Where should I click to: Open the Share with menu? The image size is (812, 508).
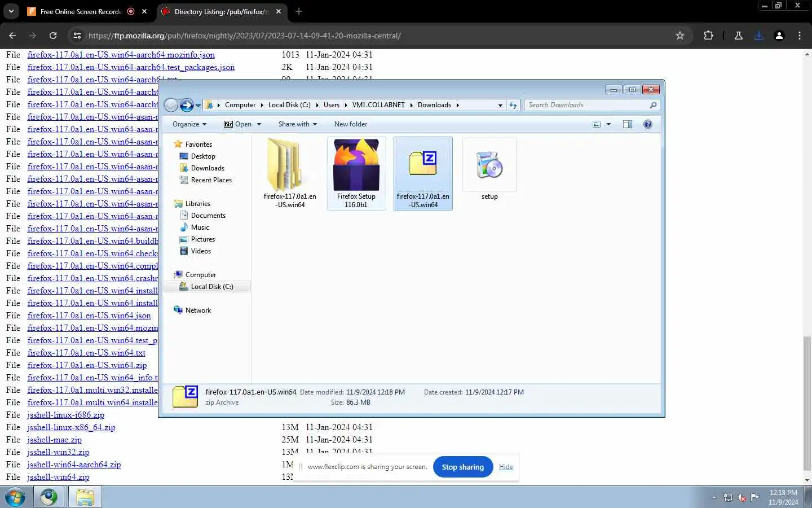point(297,124)
